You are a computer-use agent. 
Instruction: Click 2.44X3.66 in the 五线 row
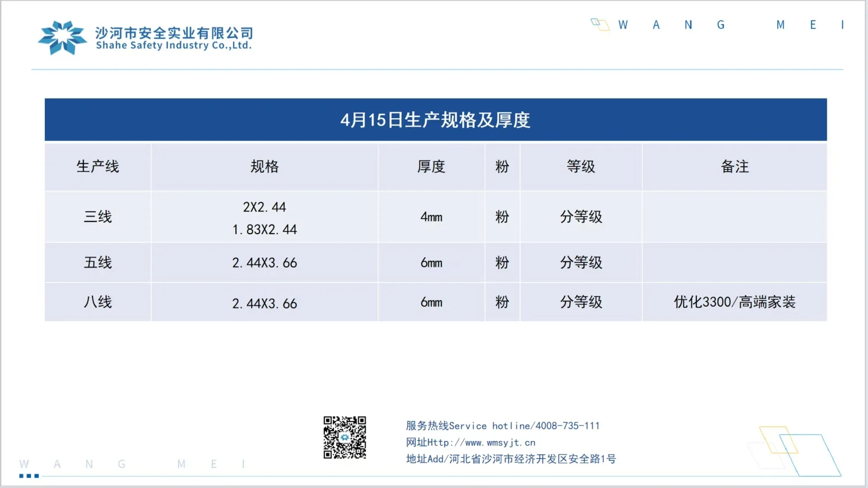265,263
